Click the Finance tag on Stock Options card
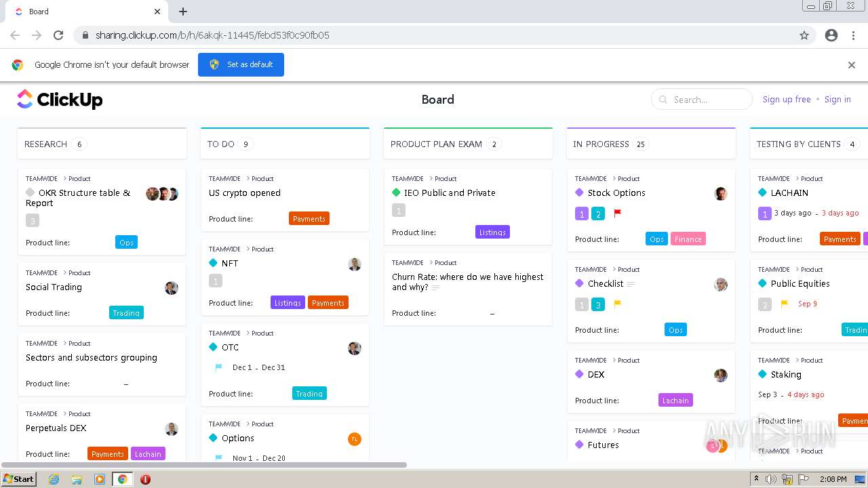Image resolution: width=868 pixels, height=488 pixels. pos(688,239)
